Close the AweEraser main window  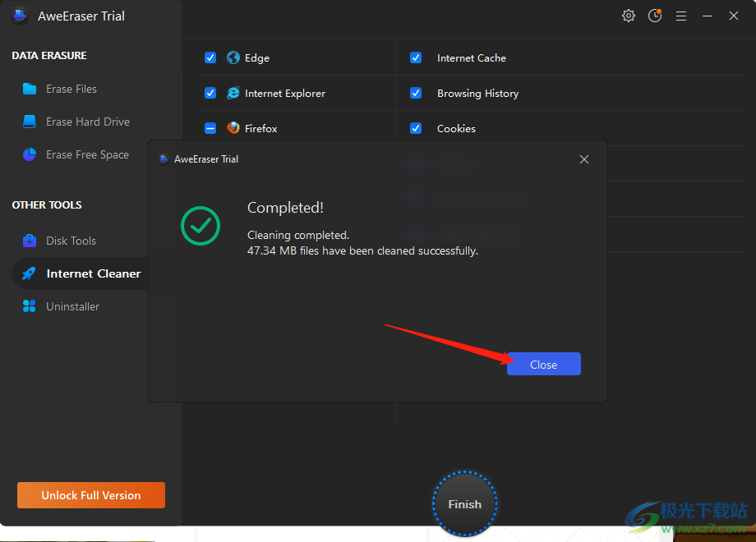pos(734,16)
